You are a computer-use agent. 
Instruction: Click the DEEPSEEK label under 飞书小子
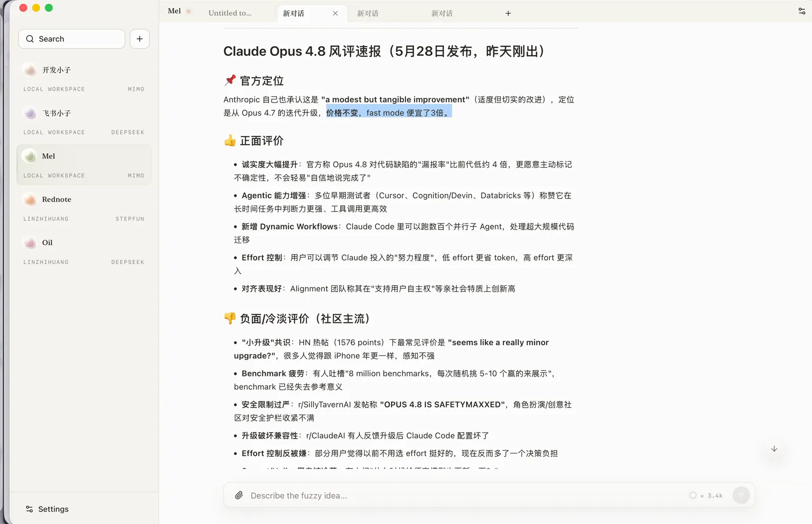tap(128, 133)
